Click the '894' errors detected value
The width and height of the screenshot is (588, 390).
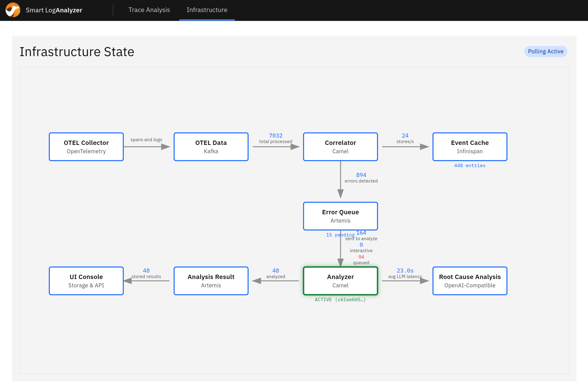point(361,175)
